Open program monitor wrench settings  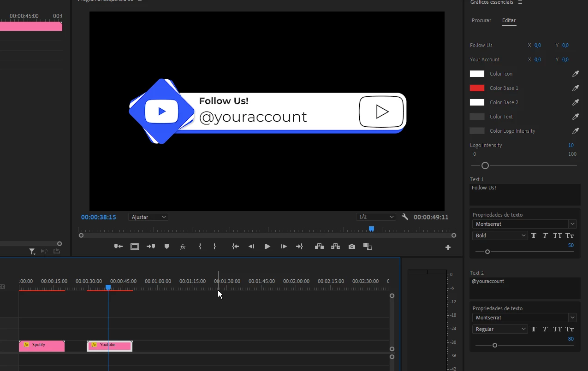point(405,217)
